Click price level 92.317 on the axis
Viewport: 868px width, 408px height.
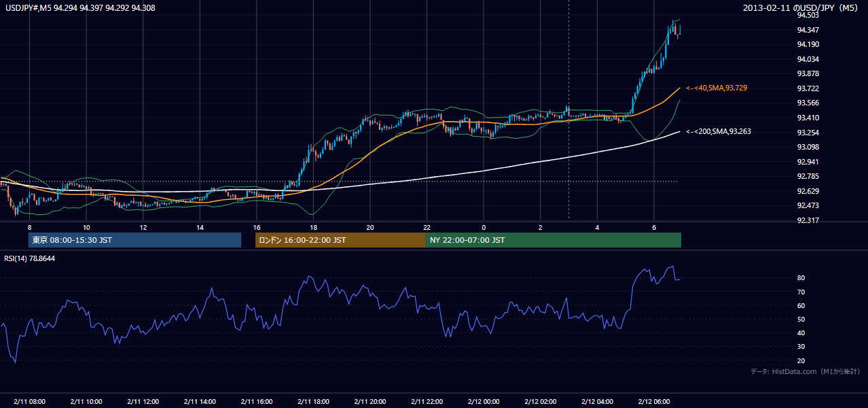coord(808,220)
